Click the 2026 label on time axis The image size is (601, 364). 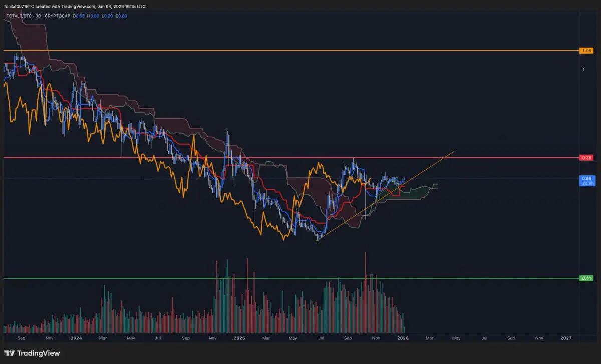[x=403, y=338]
